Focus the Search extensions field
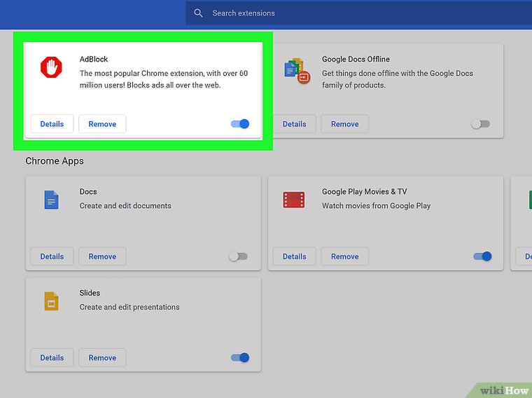Screen dimensions: 532x398 coord(350,13)
